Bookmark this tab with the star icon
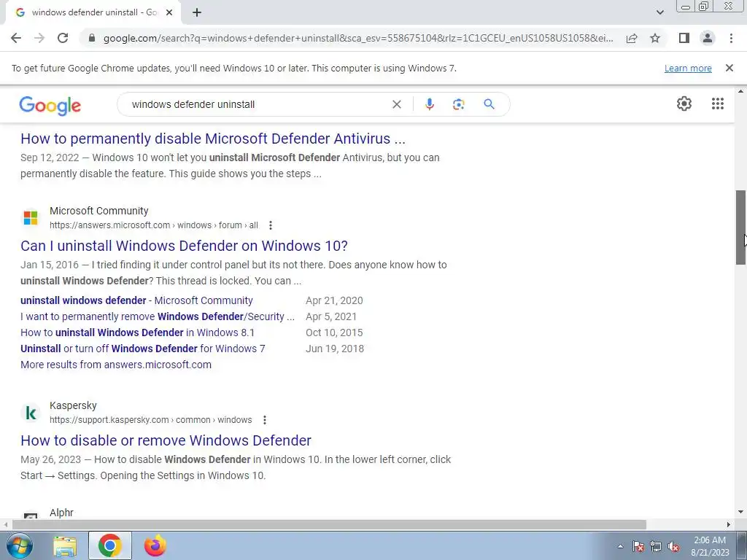The image size is (747, 560). pos(655,38)
